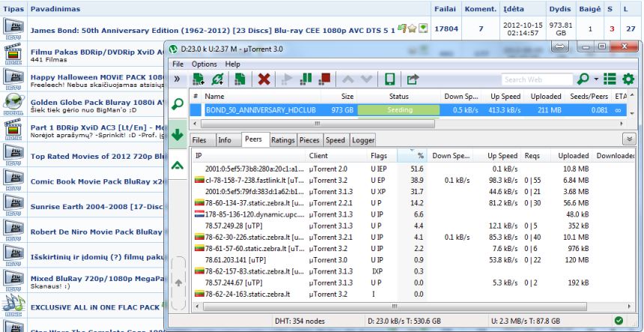The image size is (644, 332).
Task: Switch to the Pieces tab
Action: coord(309,139)
